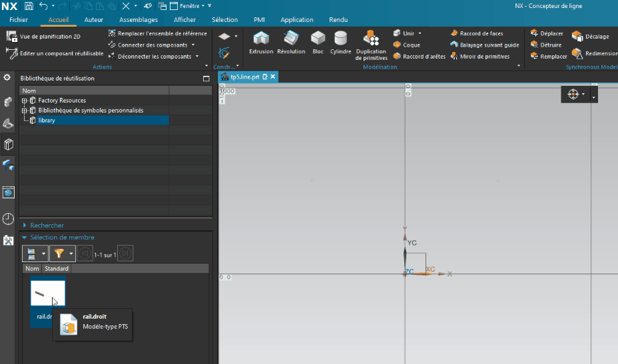
Task: Select the Révolution tool
Action: point(291,43)
